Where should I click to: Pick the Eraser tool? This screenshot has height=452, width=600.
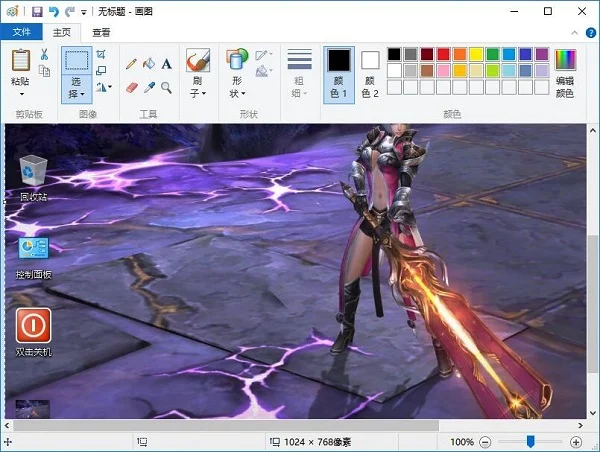(x=131, y=88)
